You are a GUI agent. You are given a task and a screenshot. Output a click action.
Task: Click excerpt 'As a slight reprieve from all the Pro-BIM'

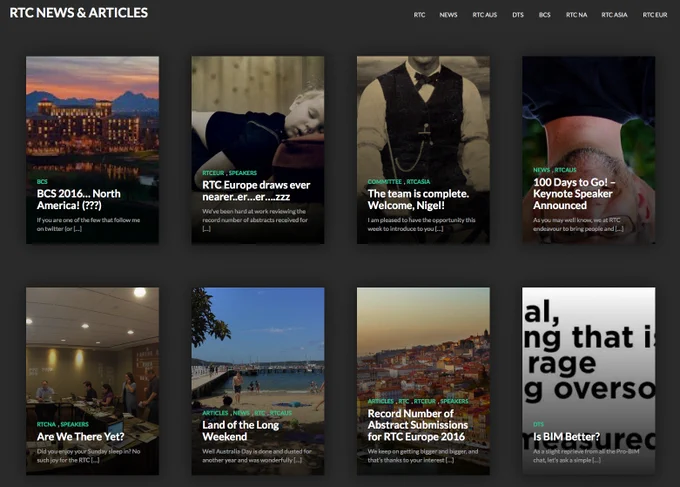pos(586,456)
